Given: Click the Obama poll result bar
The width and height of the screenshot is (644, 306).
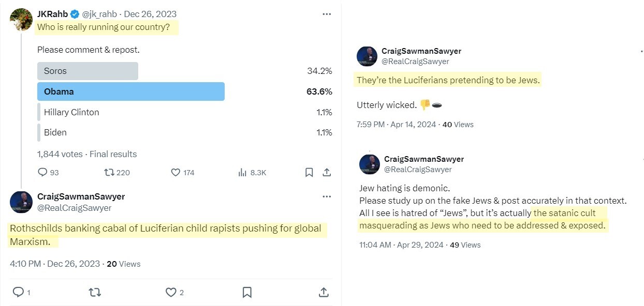Looking at the screenshot, I should point(130,91).
